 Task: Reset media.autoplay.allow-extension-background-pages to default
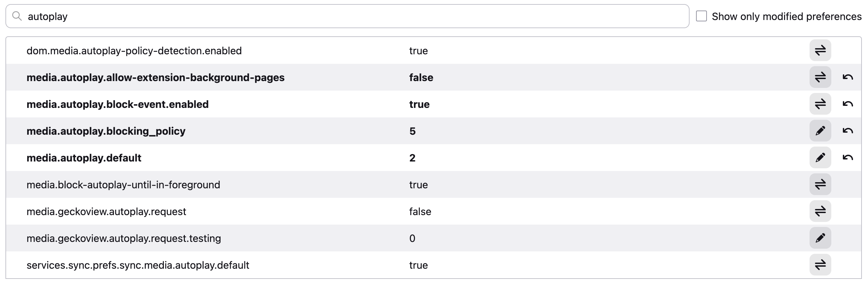click(x=848, y=77)
